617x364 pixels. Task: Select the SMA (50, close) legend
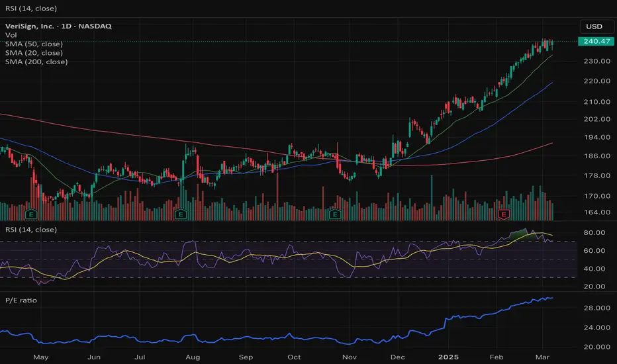[x=34, y=44]
